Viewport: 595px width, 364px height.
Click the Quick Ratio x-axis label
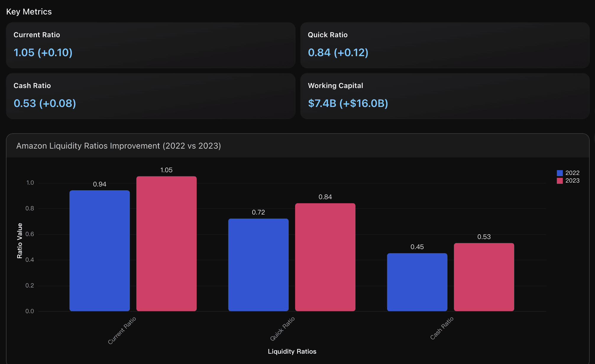click(282, 329)
